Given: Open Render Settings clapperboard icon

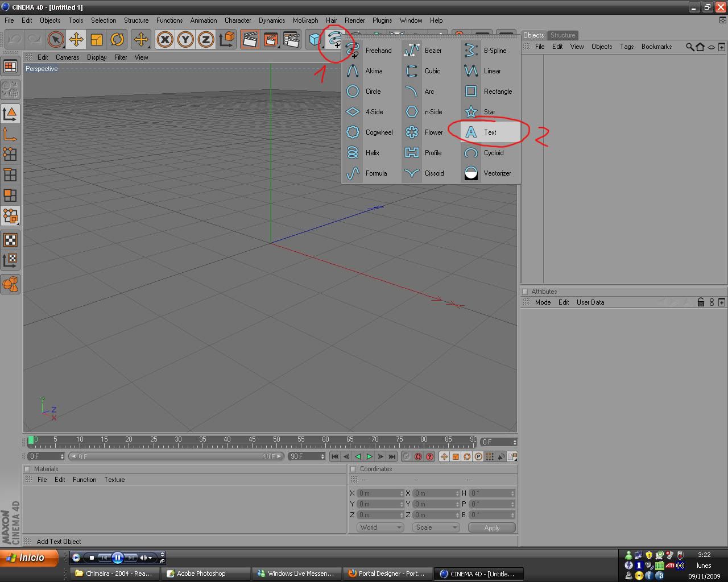Looking at the screenshot, I should point(291,39).
